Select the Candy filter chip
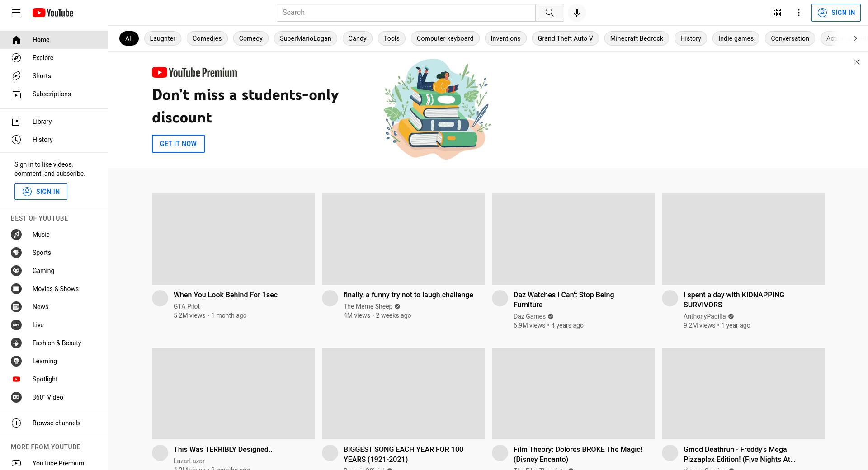Screen dimensions: 868x470 pyautogui.click(x=357, y=38)
